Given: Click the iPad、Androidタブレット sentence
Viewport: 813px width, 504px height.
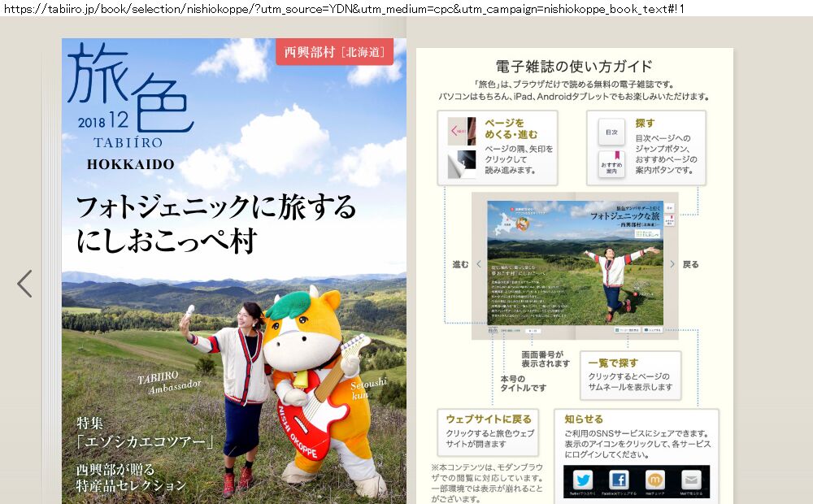Looking at the screenshot, I should pyautogui.click(x=574, y=97).
